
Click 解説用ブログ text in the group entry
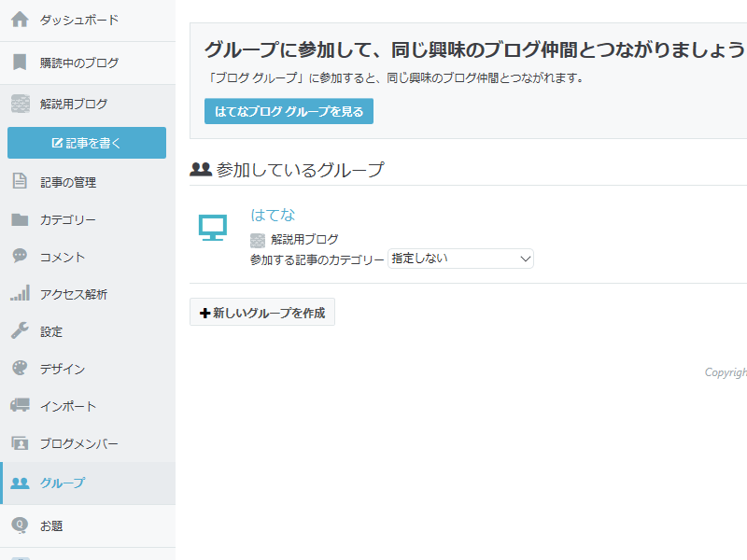[304, 239]
